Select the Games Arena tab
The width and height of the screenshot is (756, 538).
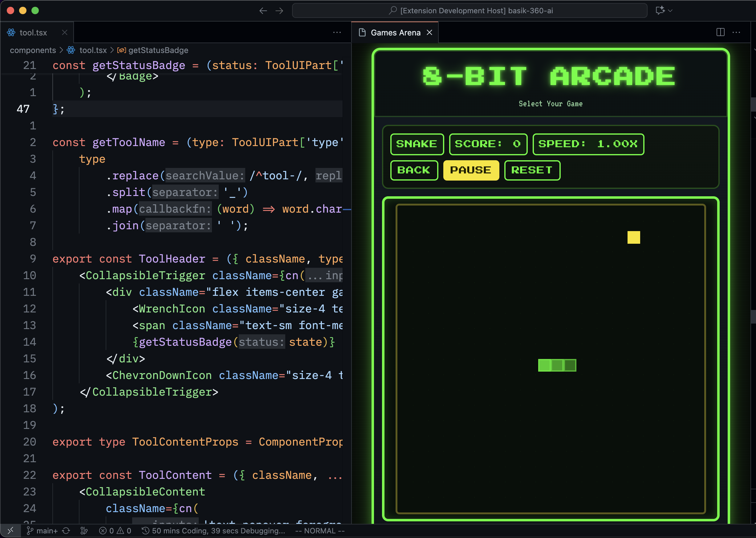395,32
